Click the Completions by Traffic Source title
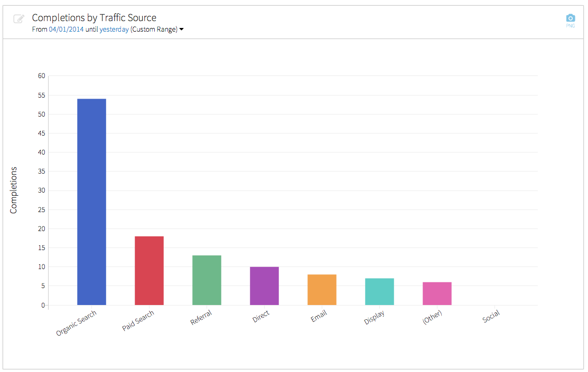The height and width of the screenshot is (372, 588). coord(94,18)
